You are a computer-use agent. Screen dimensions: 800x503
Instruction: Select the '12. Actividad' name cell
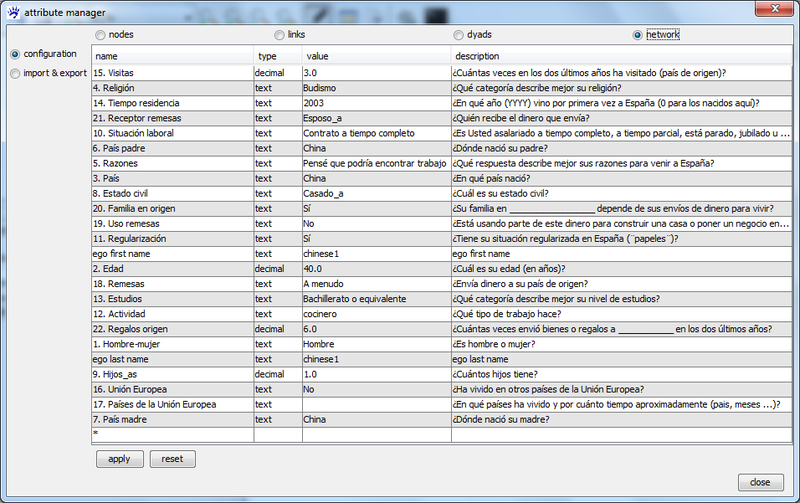coord(172,314)
